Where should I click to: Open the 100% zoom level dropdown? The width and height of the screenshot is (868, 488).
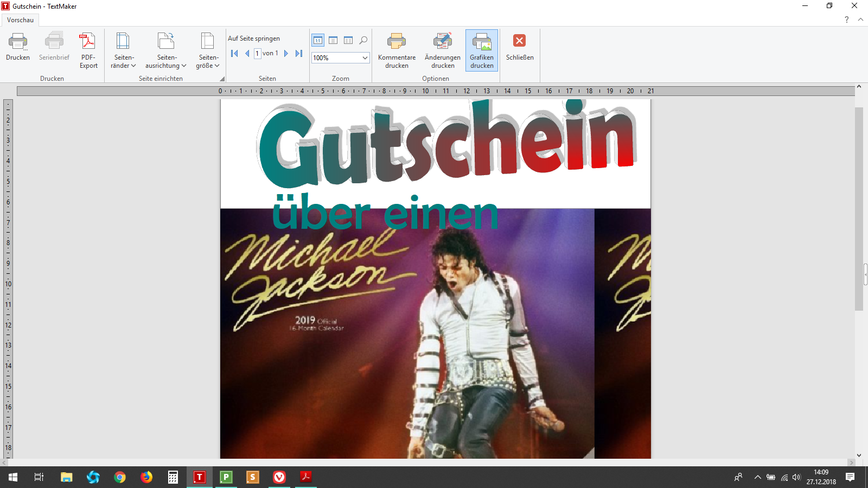365,57
